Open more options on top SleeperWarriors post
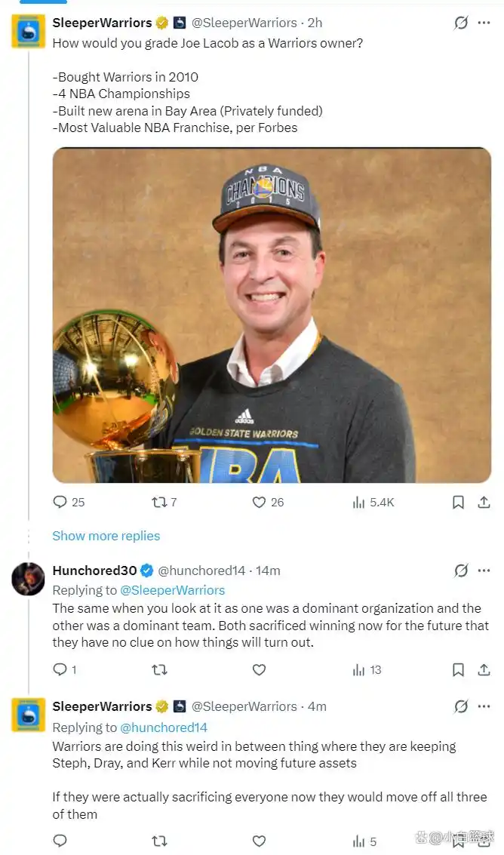The image size is (504, 855). [x=484, y=23]
